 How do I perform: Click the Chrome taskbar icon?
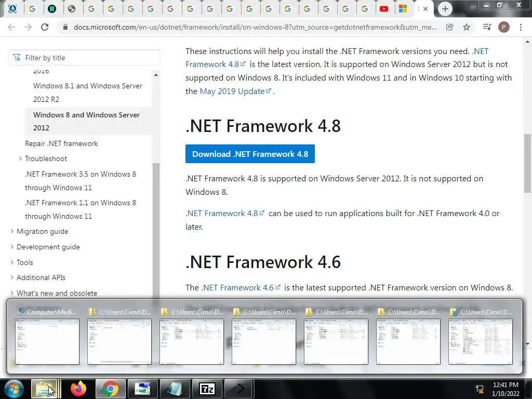(110, 389)
